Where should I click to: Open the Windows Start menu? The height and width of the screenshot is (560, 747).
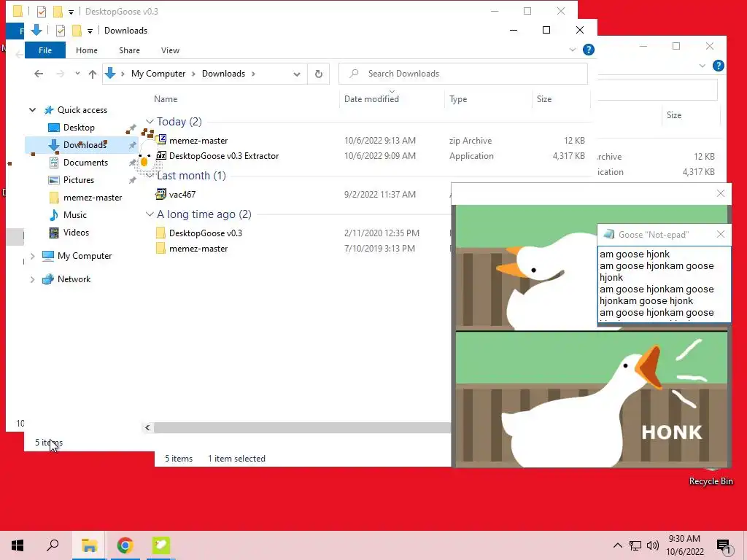(18, 545)
